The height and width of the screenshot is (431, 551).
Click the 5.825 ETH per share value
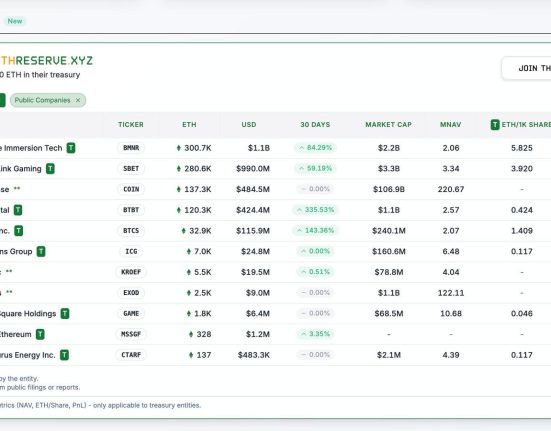521,148
